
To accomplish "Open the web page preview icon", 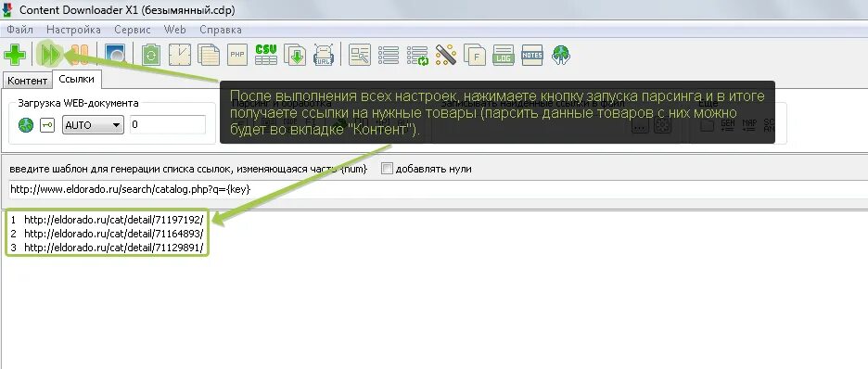I will click(115, 55).
